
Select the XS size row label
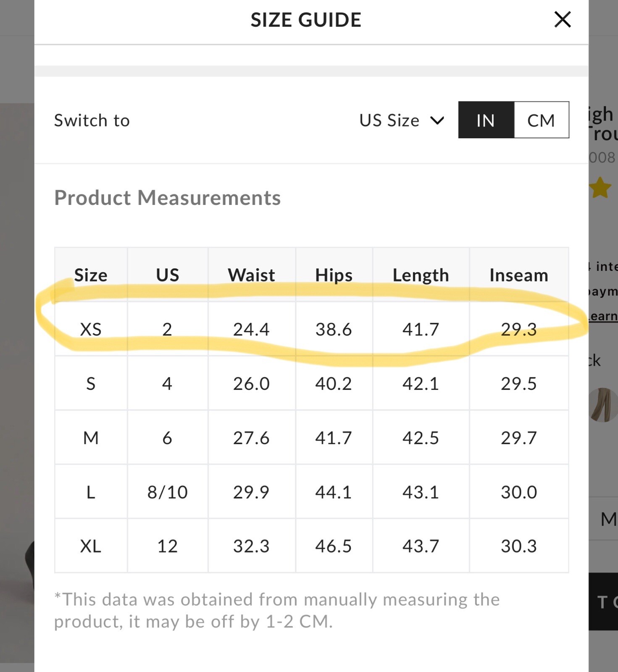pos(91,329)
